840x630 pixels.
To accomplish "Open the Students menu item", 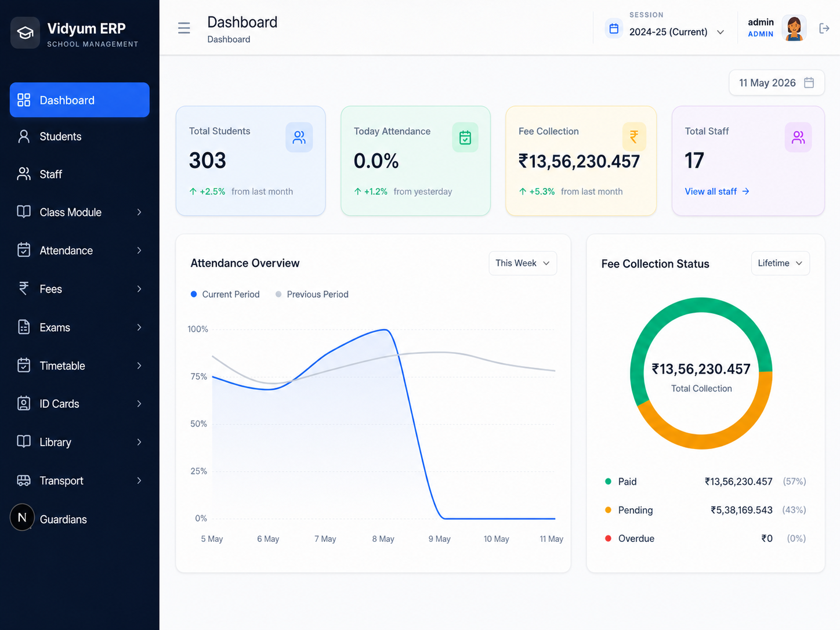I will point(79,136).
